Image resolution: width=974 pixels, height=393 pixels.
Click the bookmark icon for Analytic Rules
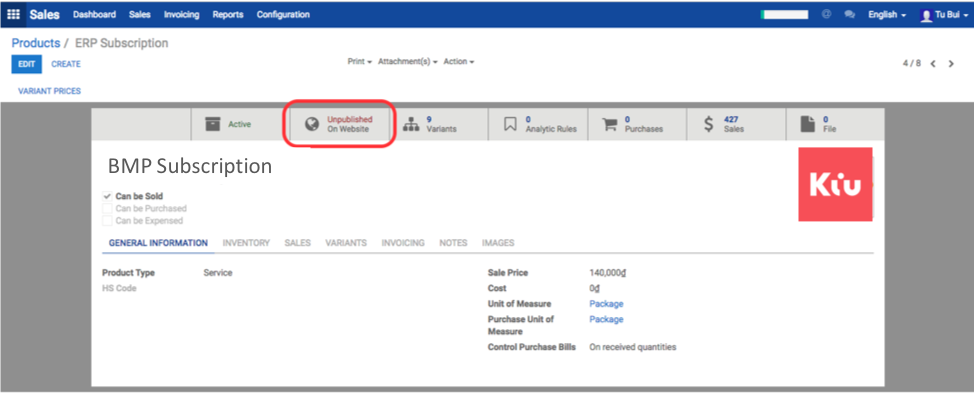point(510,125)
